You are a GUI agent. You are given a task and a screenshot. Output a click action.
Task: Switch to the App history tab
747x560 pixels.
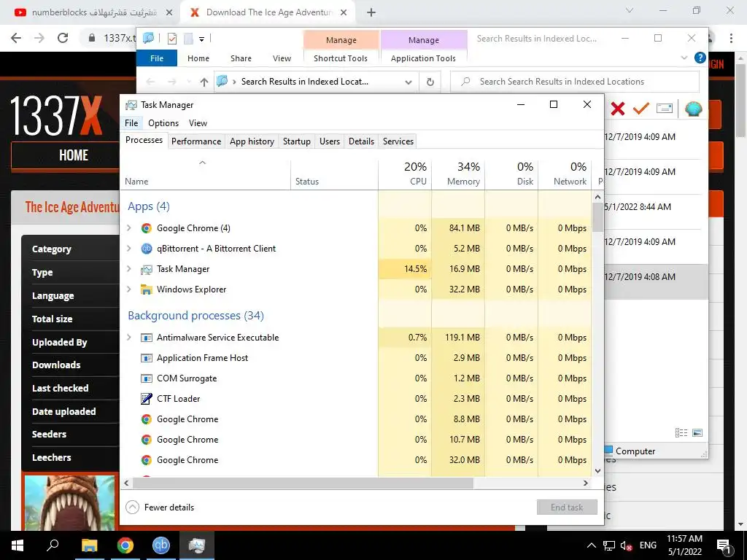pyautogui.click(x=252, y=141)
